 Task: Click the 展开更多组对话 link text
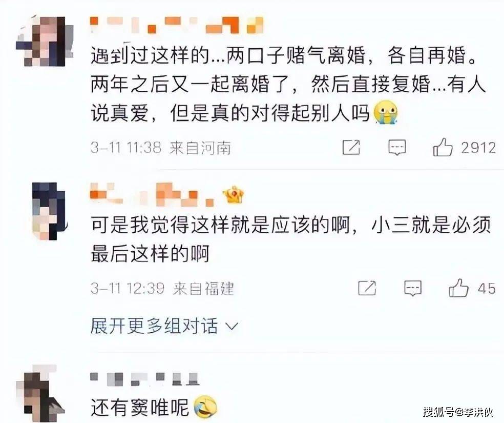coord(154,326)
